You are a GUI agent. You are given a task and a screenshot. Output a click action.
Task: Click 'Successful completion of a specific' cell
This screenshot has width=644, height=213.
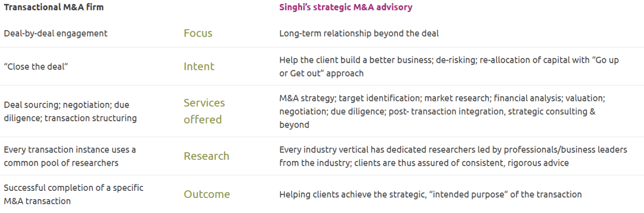[73, 188]
